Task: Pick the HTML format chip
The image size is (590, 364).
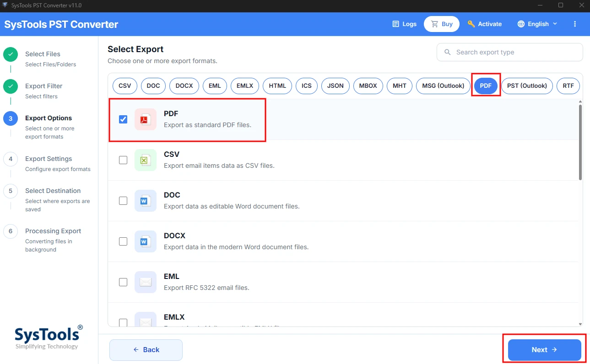Action: pyautogui.click(x=277, y=86)
